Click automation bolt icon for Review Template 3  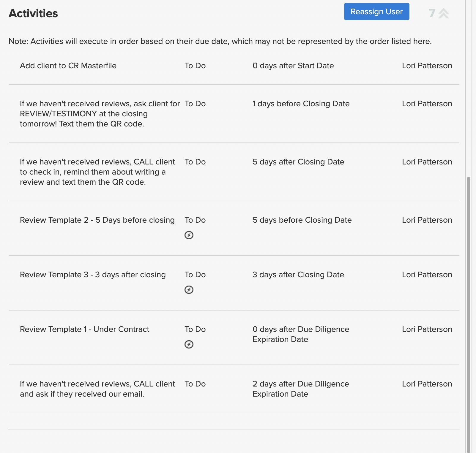pyautogui.click(x=189, y=290)
